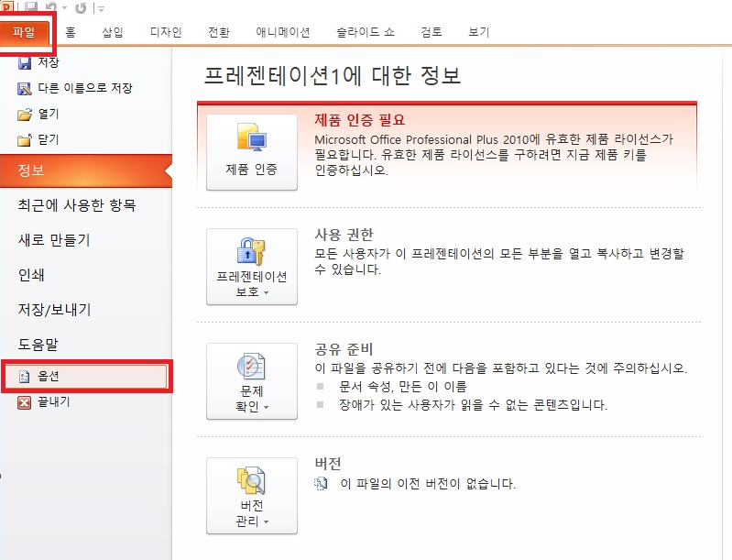The height and width of the screenshot is (560, 732).
Task: Click '이 파일의 이전 버전이 없습니다' text
Action: click(x=428, y=483)
